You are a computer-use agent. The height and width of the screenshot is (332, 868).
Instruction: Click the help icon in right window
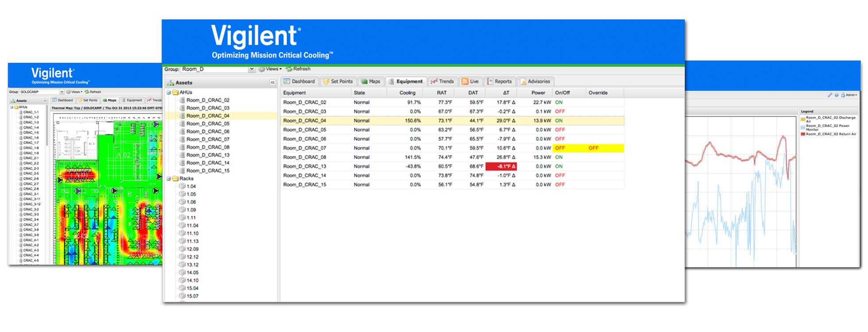click(837, 95)
